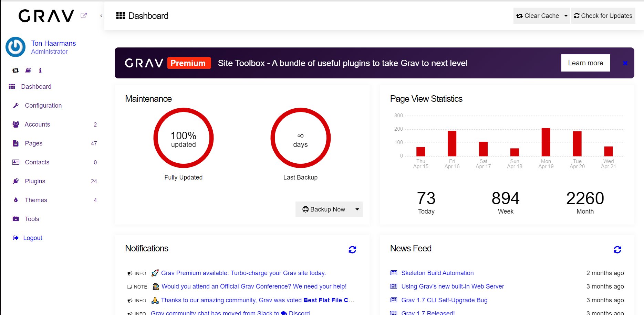Open Ton Haarmans profile link
This screenshot has height=315, width=644.
[x=53, y=43]
